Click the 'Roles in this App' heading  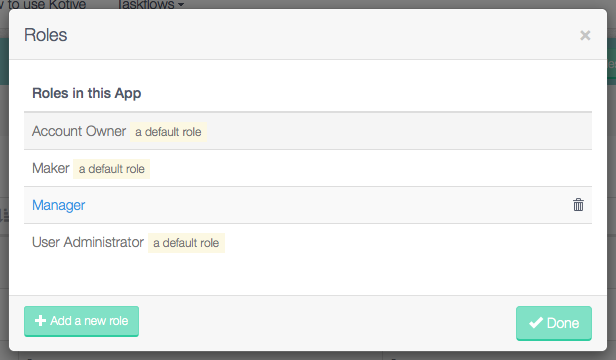pos(86,94)
